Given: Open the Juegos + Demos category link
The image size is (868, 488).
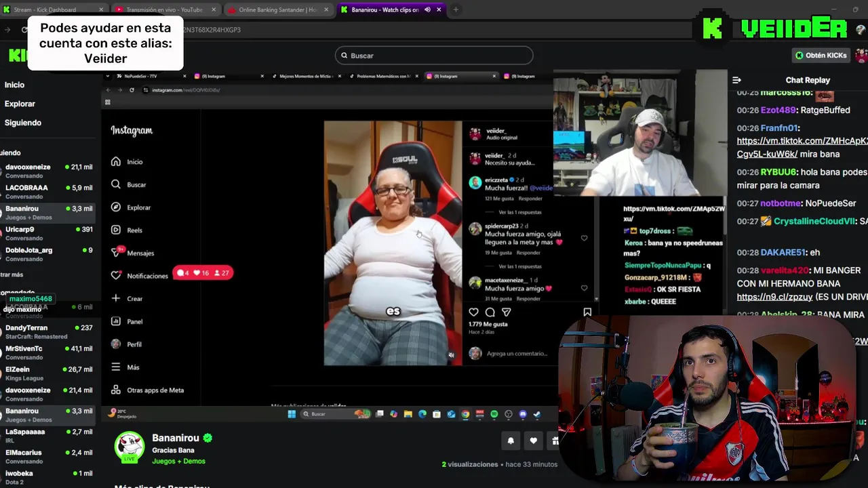Looking at the screenshot, I should 178,461.
